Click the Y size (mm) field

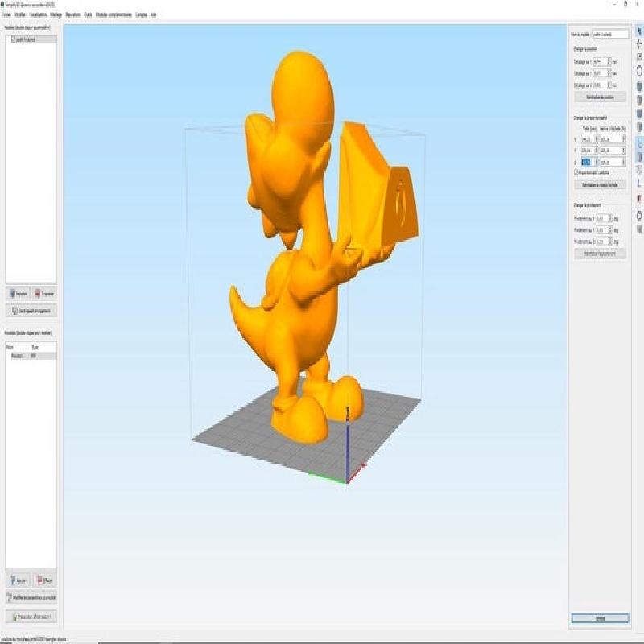pyautogui.click(x=589, y=151)
